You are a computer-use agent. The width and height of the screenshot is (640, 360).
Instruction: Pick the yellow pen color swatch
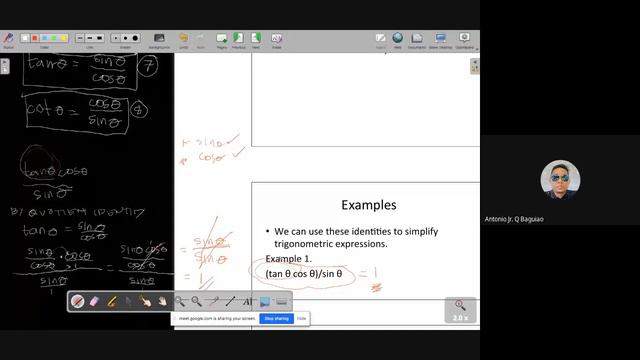pos(63,38)
